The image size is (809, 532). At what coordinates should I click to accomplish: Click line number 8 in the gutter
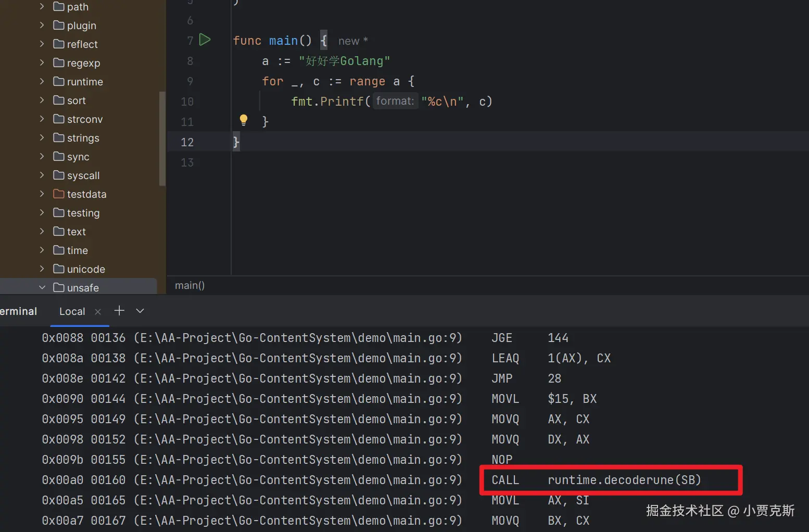(190, 61)
